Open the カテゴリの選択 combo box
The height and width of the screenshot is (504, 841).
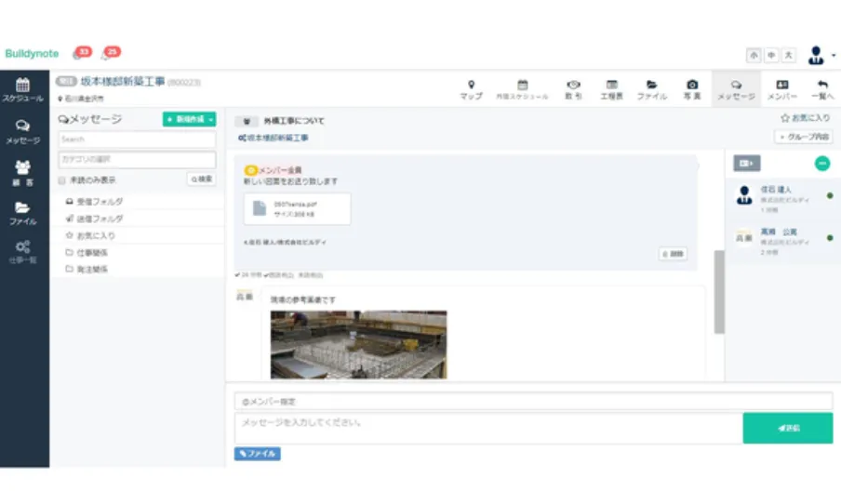137,159
